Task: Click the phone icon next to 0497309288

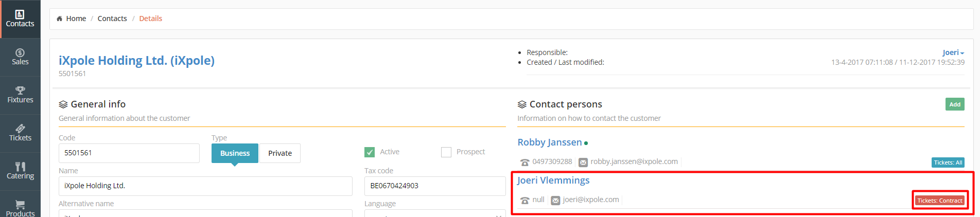Action: (x=524, y=162)
